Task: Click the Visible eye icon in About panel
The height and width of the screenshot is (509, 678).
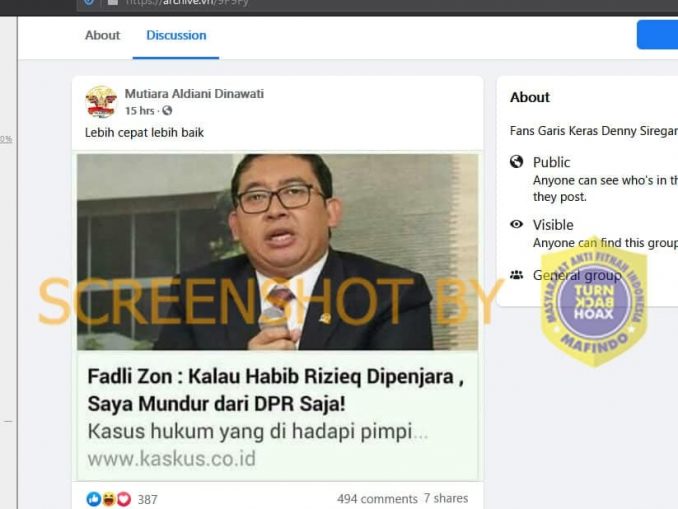Action: click(516, 224)
